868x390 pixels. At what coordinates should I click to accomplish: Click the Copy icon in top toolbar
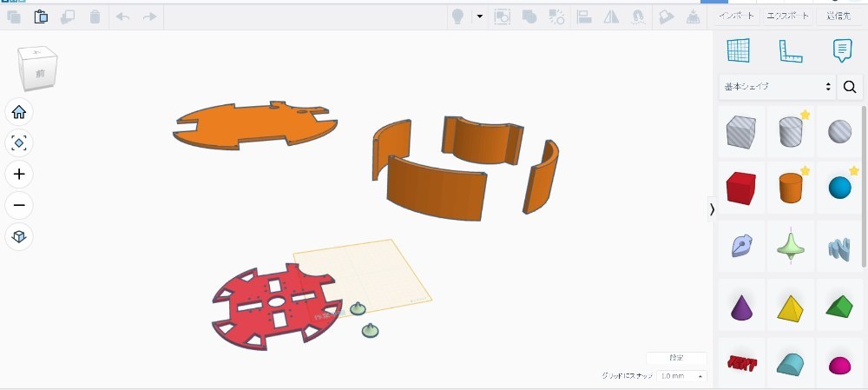click(x=14, y=17)
